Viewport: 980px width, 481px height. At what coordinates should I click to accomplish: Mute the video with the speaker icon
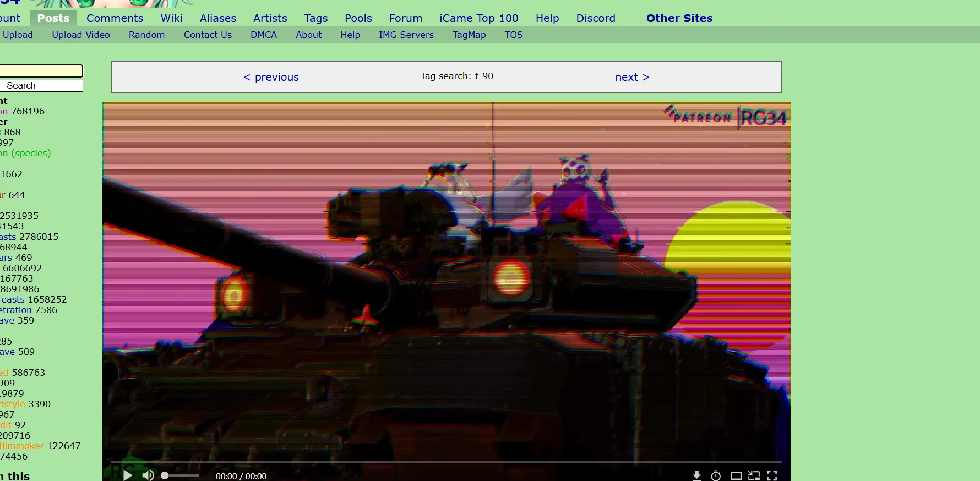(x=148, y=475)
